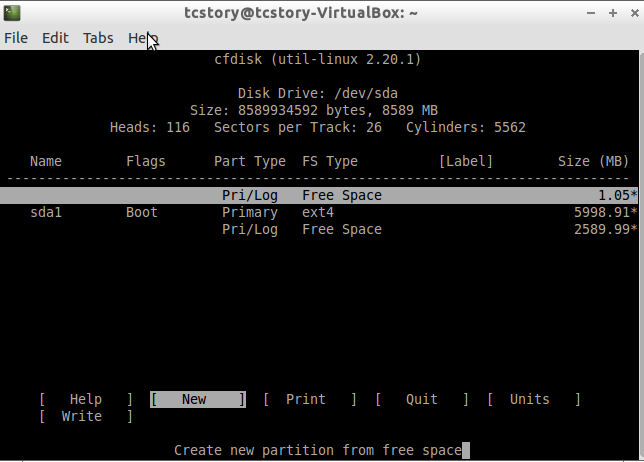
Task: Click the 'Create new partition from free space' hint
Action: [x=318, y=451]
